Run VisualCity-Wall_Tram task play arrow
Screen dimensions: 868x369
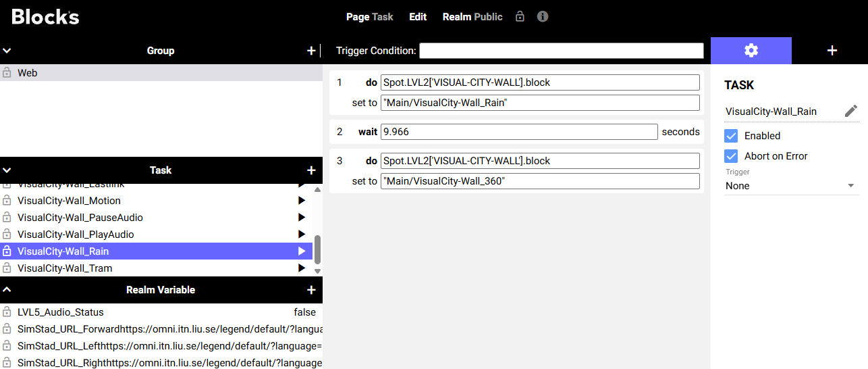pyautogui.click(x=302, y=268)
